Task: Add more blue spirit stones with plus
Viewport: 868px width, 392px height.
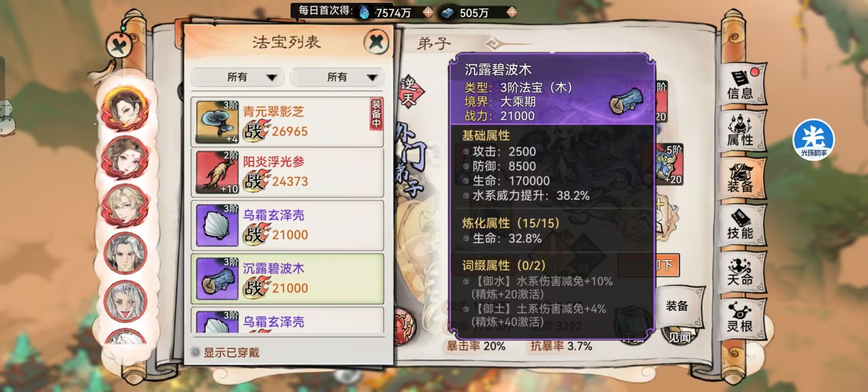Action: 428,12
